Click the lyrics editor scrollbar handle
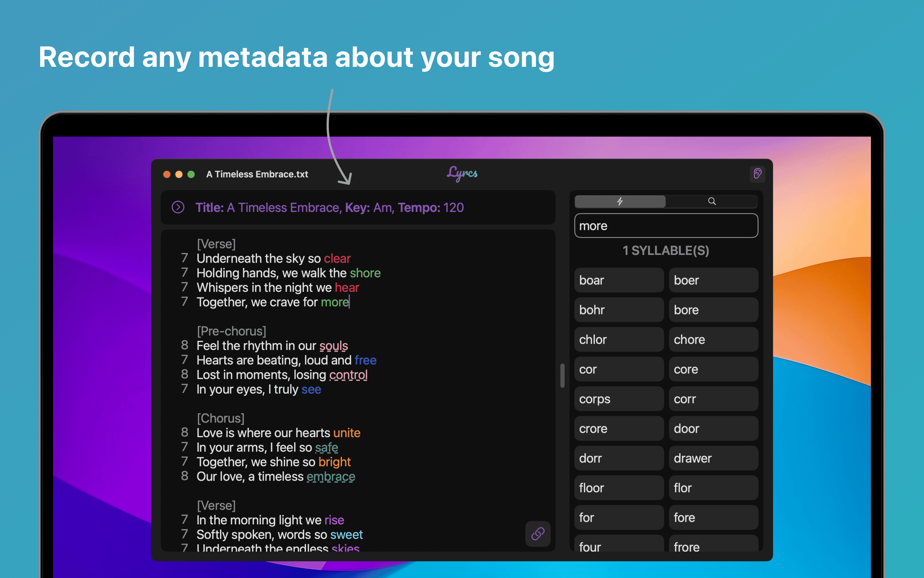924x578 pixels. click(562, 375)
